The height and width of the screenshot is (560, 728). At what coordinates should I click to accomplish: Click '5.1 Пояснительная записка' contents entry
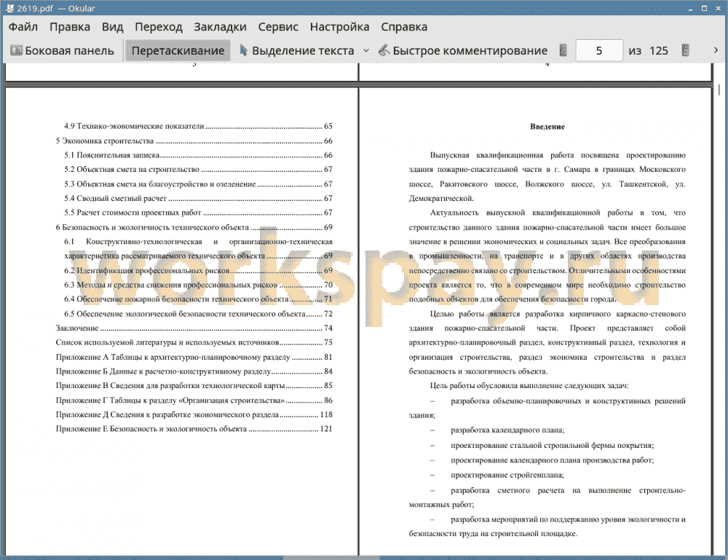[198, 155]
